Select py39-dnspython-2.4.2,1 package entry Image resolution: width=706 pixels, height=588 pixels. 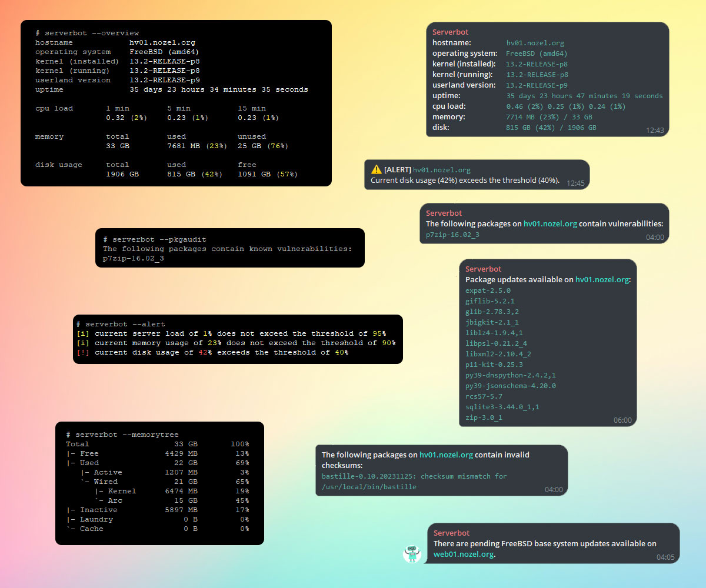(511, 375)
